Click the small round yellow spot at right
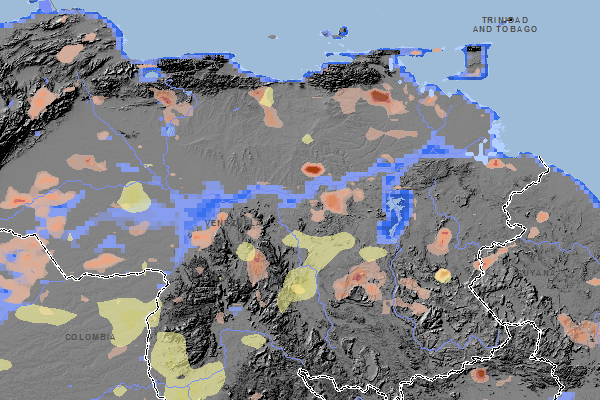Screen dimensions: 600x400 pyautogui.click(x=442, y=275)
